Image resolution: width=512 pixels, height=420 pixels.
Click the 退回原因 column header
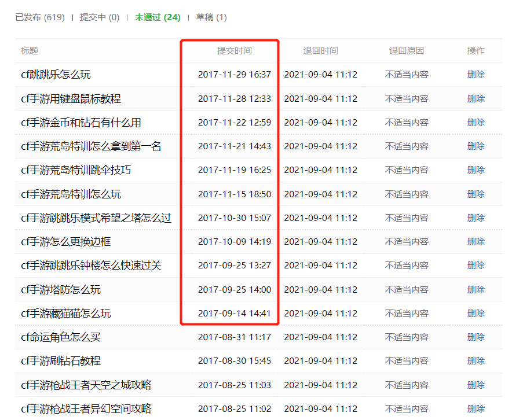(x=407, y=51)
